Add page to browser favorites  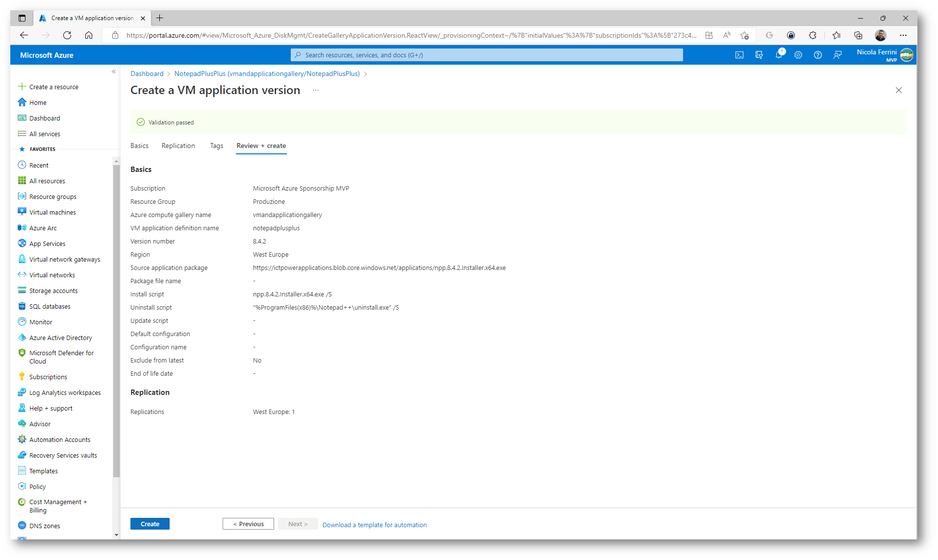click(744, 35)
